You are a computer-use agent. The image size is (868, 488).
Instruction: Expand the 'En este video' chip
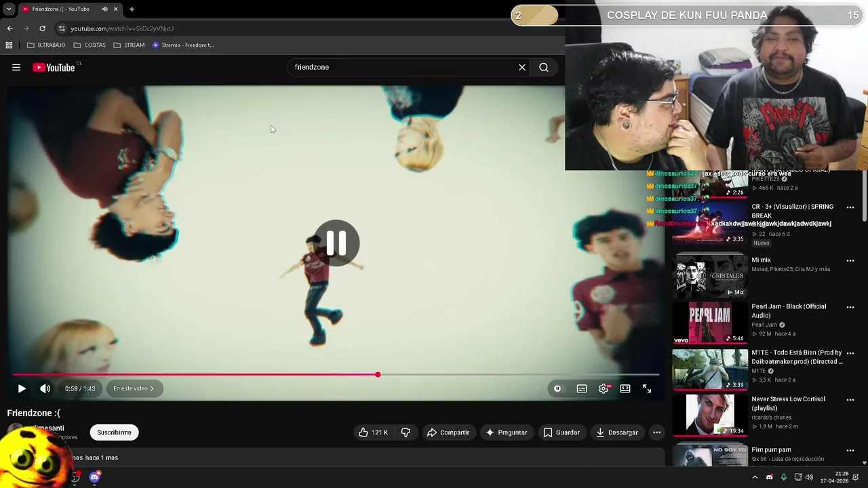pos(134,388)
